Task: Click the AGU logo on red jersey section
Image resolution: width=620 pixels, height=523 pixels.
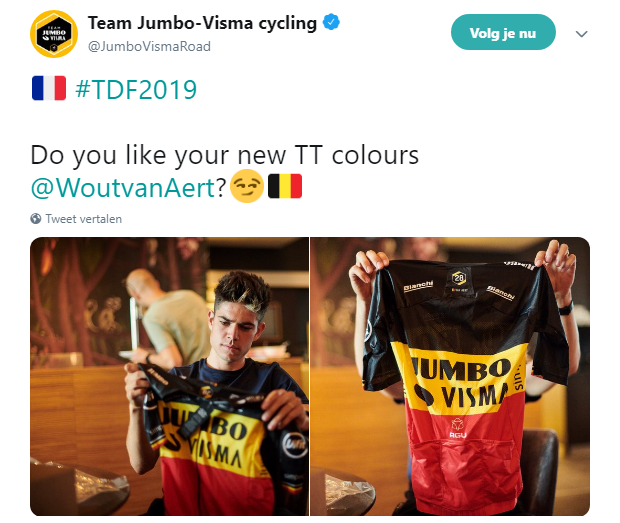Action: [458, 429]
